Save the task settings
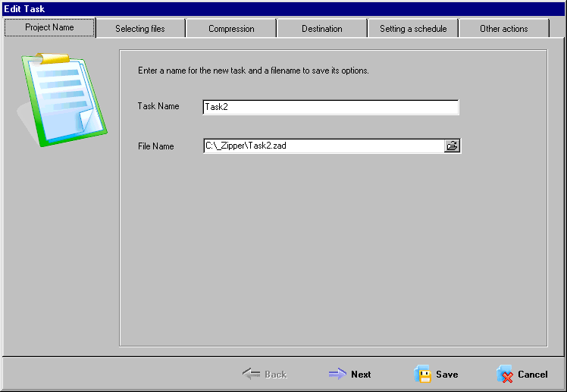Screen dimensions: 567x392 436,375
